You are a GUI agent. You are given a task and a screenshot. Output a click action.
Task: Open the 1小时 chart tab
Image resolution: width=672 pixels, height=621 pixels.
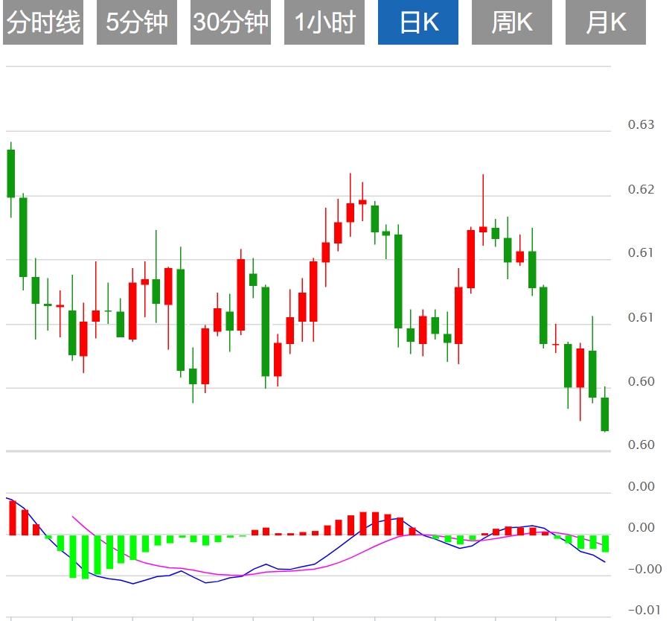(324, 22)
